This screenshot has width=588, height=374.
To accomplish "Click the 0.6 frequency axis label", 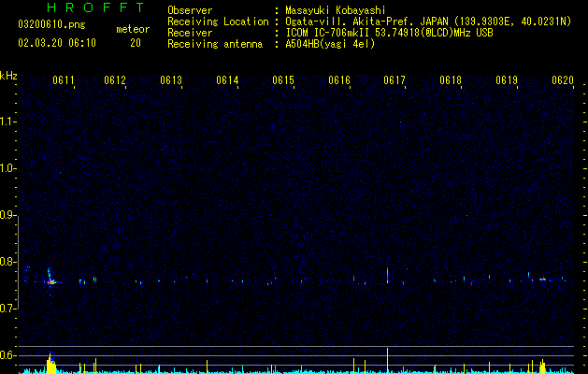I will (x=8, y=355).
